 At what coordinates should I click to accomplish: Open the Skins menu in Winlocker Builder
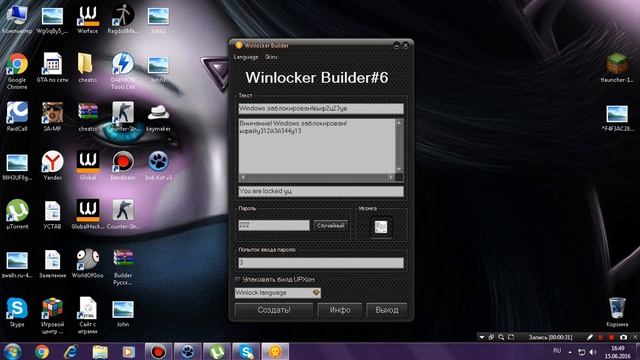271,57
